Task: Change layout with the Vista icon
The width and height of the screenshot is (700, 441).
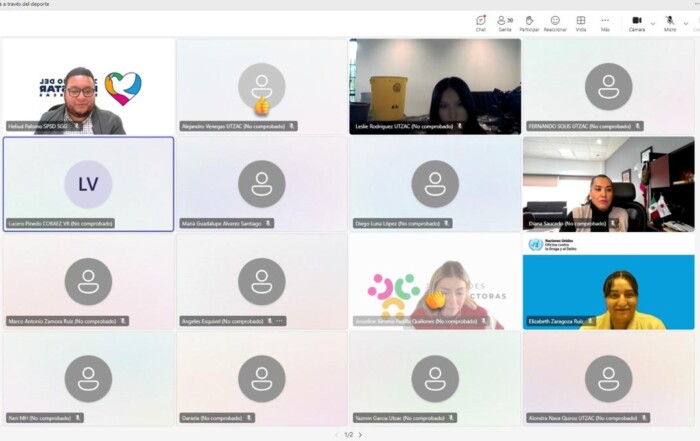Action: tap(580, 23)
